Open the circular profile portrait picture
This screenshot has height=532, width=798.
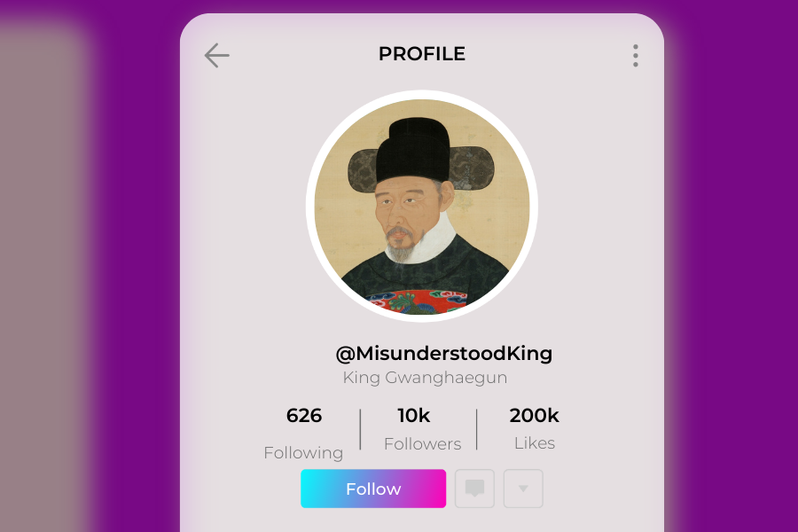(422, 207)
